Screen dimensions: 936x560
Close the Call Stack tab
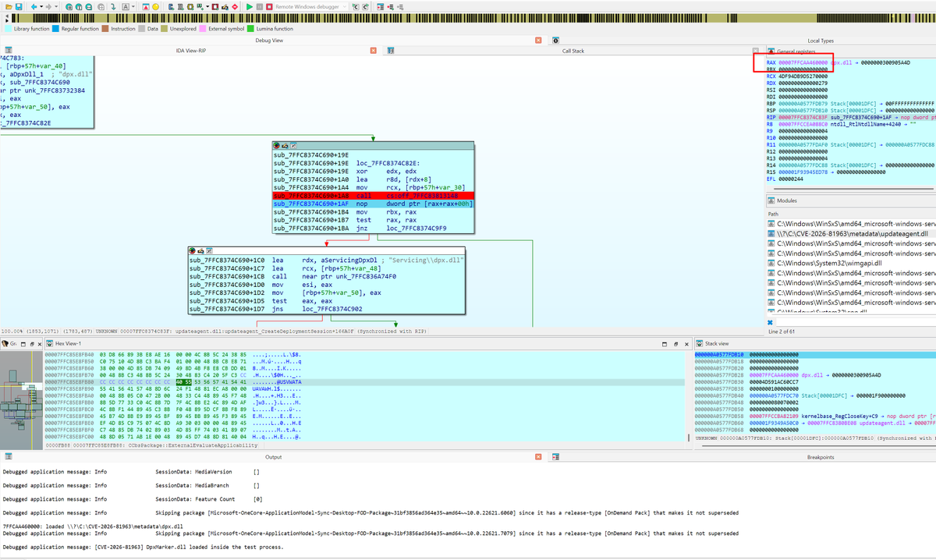pos(755,51)
